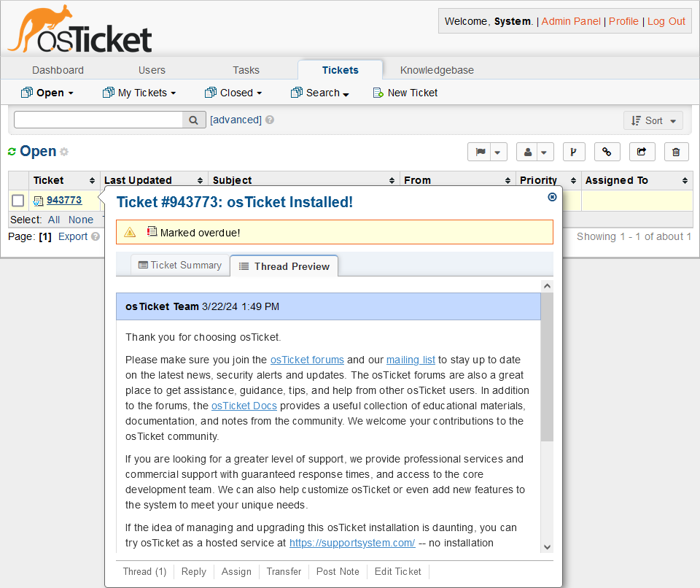Go to the Tasks tab
Screen dimensions: 700x588
[246, 70]
